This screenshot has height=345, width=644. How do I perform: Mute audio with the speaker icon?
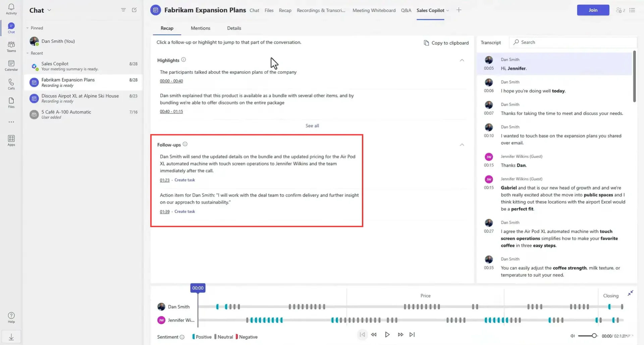tap(573, 336)
